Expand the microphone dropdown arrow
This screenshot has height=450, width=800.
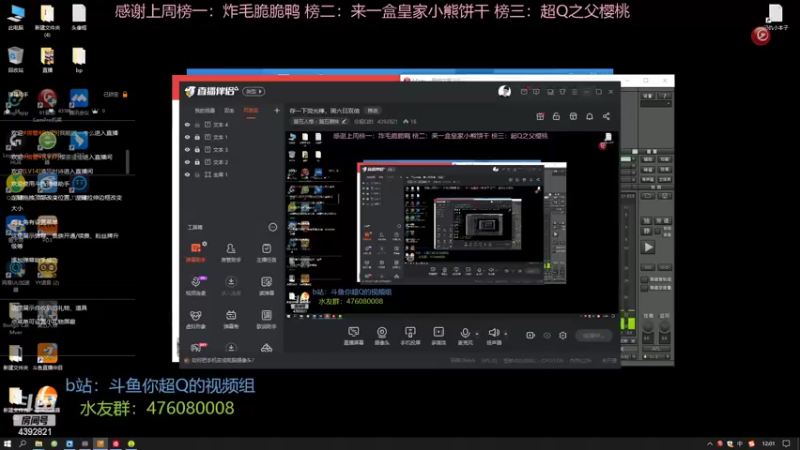click(477, 334)
